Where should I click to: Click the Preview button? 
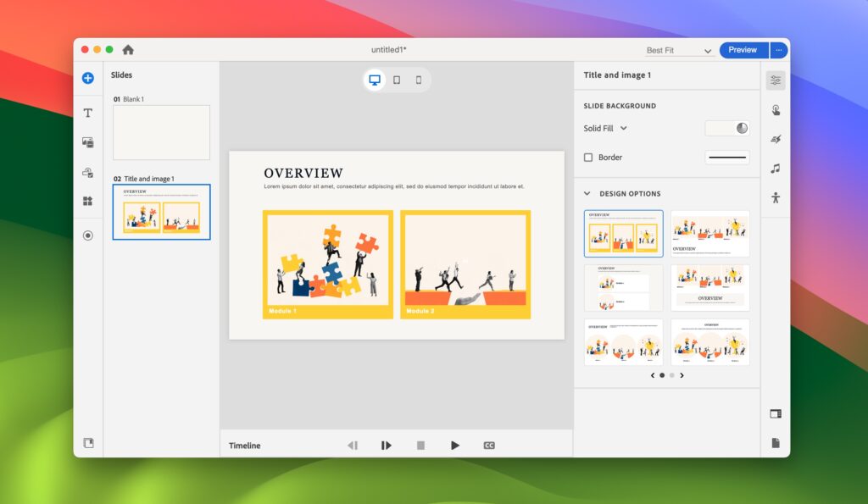tap(743, 50)
